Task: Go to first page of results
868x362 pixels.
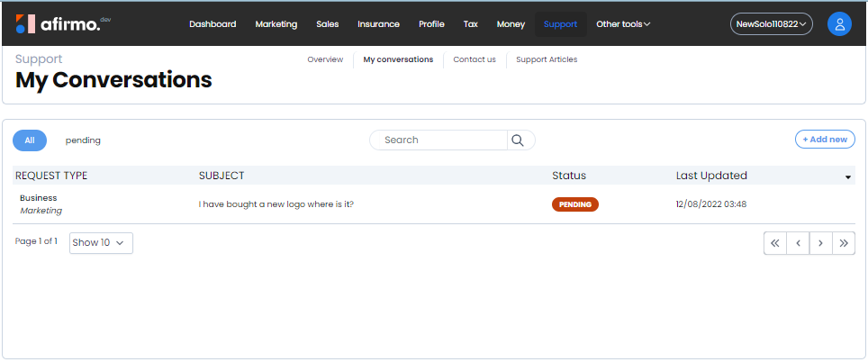Action: point(775,243)
